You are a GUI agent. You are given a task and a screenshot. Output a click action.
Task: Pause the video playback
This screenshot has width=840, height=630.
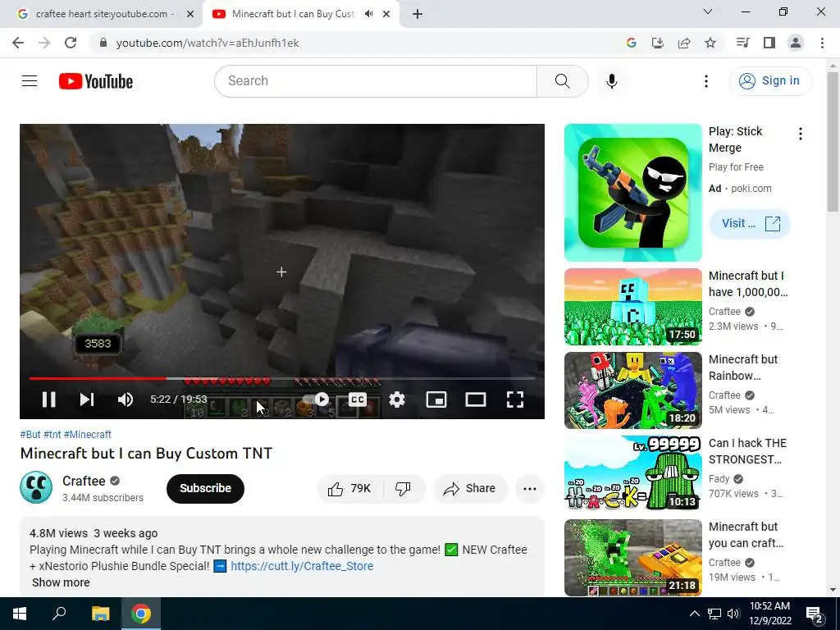click(x=48, y=399)
